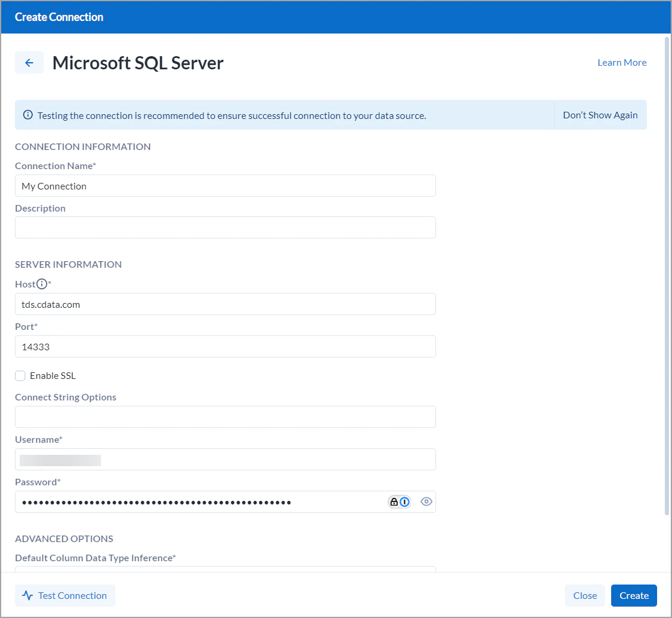Viewport: 672px width, 618px height.
Task: Click the Create button
Action: tap(634, 595)
